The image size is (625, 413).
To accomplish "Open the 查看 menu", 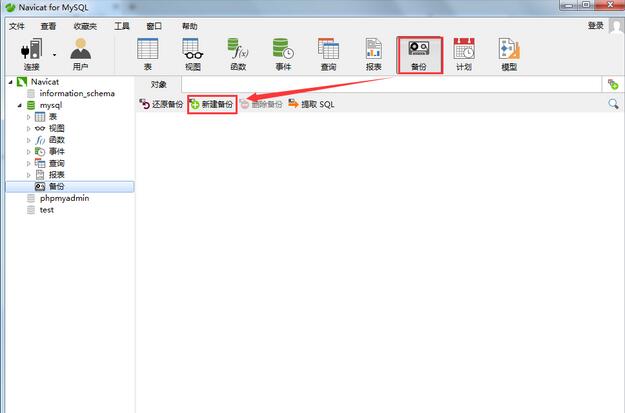I will (48, 26).
